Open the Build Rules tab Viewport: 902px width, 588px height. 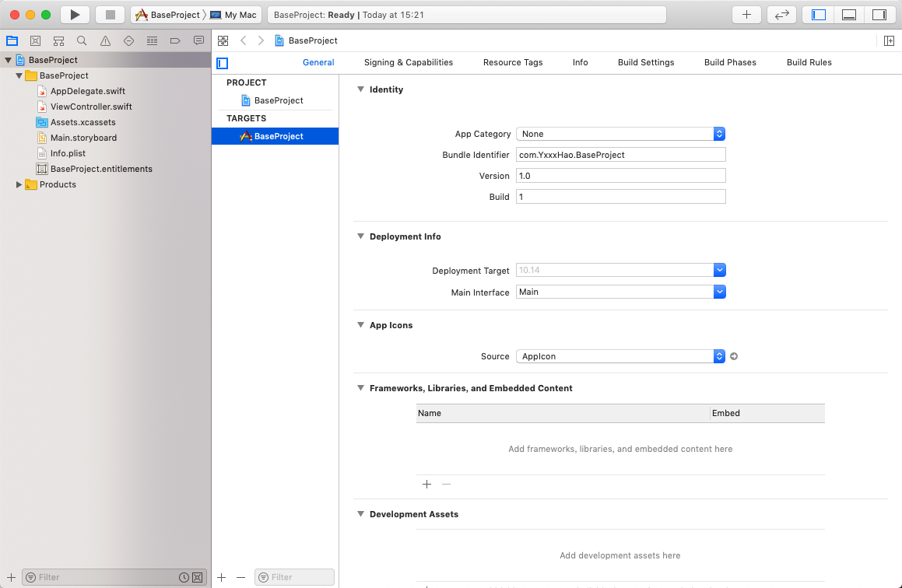[809, 62]
